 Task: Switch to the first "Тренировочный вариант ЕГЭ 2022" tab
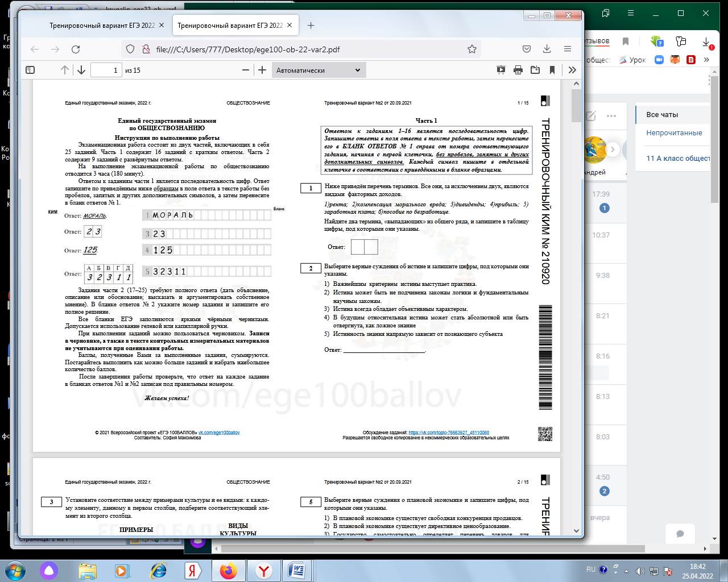102,26
